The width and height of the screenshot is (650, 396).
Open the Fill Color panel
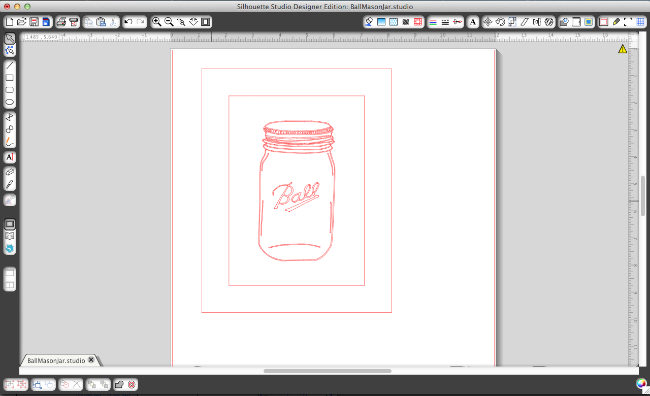369,22
